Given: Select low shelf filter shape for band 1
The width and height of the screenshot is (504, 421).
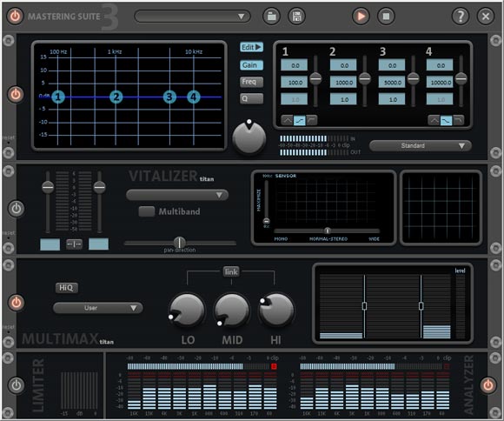Looking at the screenshot, I should pyautogui.click(x=300, y=120).
